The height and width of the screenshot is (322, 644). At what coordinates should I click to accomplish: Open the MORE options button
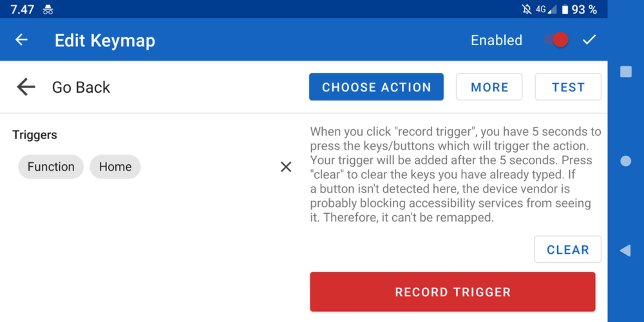[489, 87]
